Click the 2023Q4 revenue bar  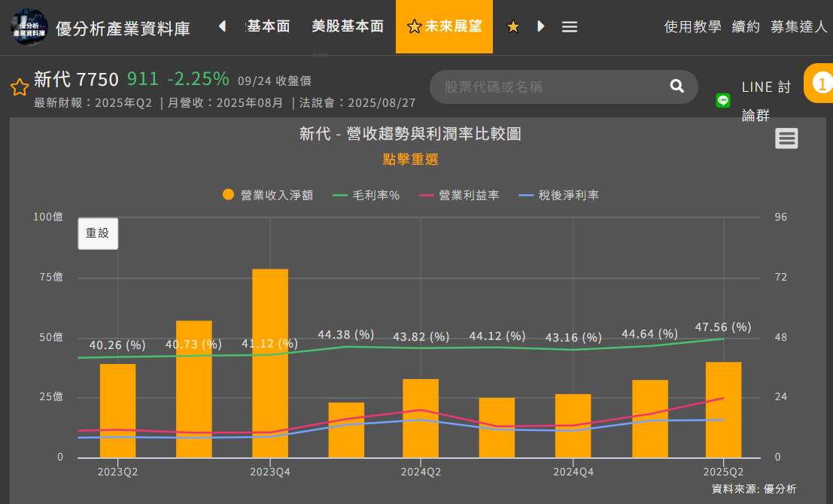[270, 363]
